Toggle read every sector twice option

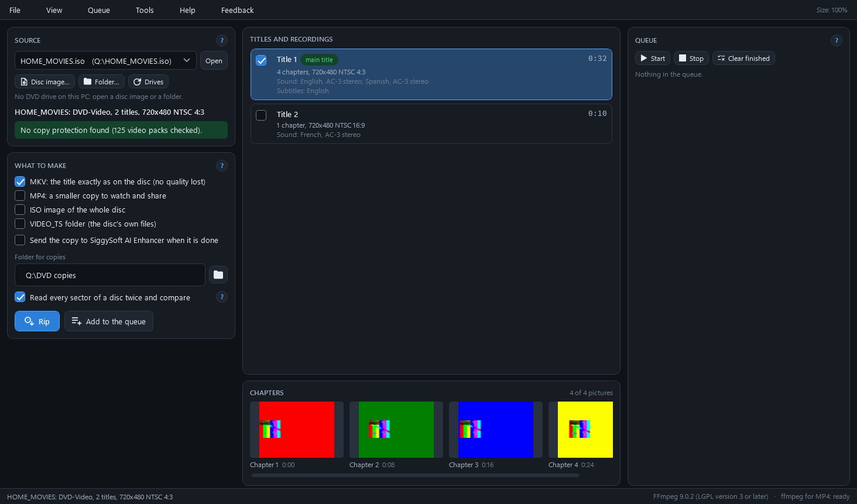click(20, 297)
